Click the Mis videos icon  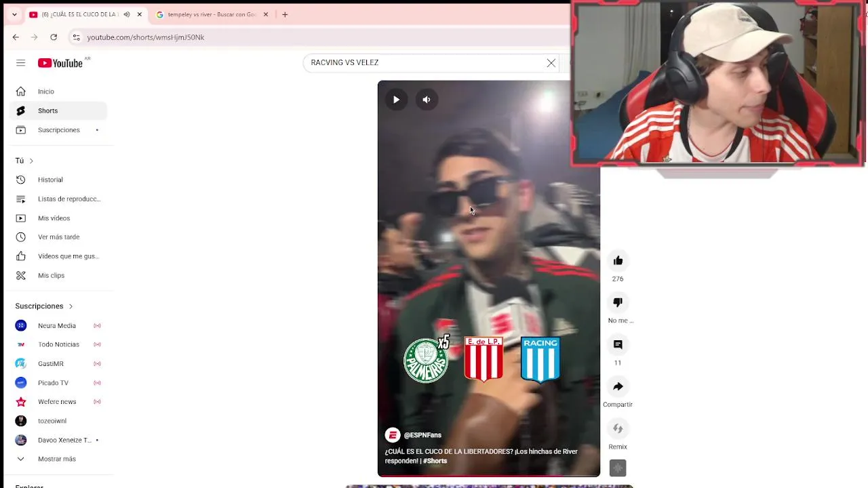21,218
